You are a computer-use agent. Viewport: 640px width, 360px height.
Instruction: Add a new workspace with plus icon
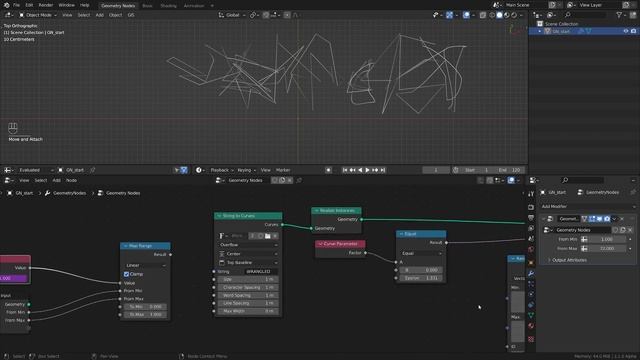[212, 6]
